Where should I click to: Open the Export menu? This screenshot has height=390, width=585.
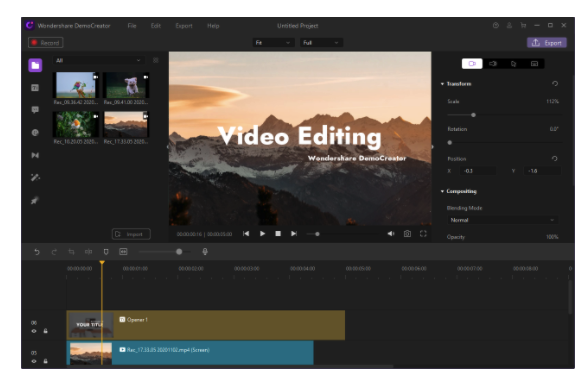click(184, 26)
